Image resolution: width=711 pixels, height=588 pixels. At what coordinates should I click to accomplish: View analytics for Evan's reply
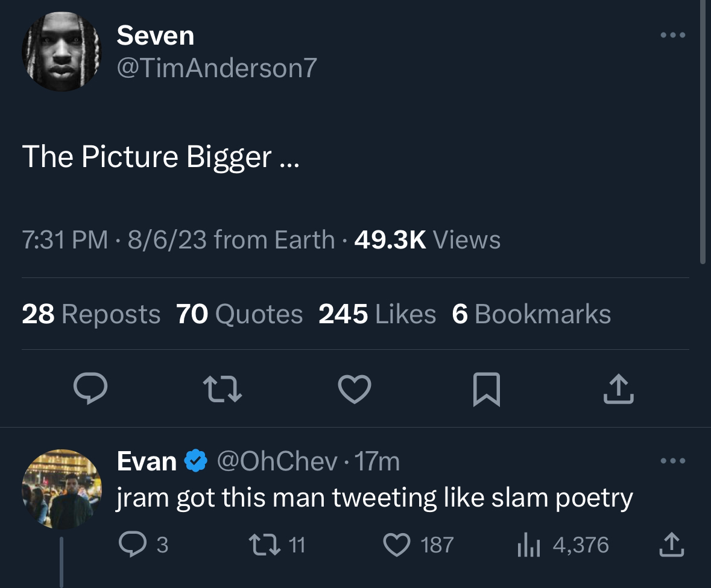pyautogui.click(x=528, y=545)
